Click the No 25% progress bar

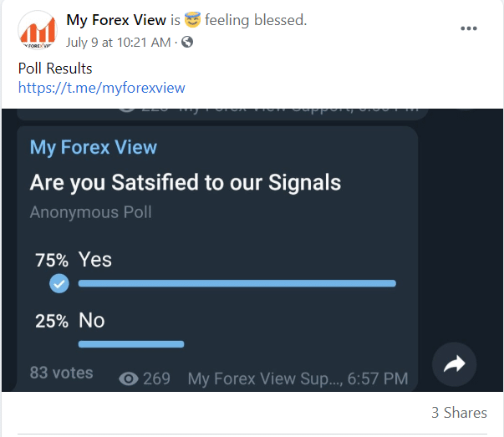pos(131,344)
